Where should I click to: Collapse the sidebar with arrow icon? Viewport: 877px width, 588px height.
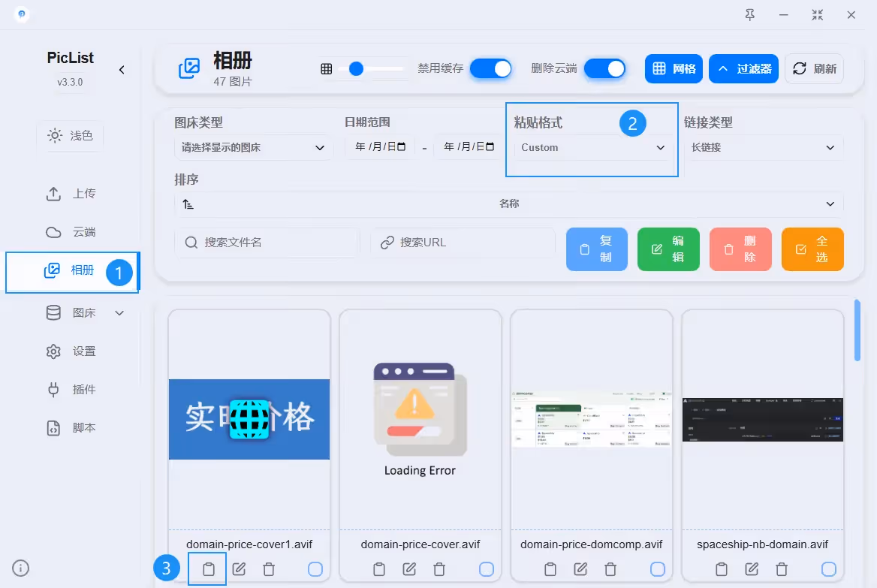pos(122,70)
